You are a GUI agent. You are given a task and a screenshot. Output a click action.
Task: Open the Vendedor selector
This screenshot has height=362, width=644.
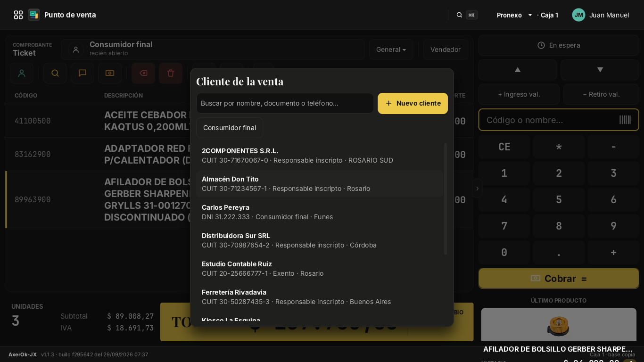pos(446,49)
